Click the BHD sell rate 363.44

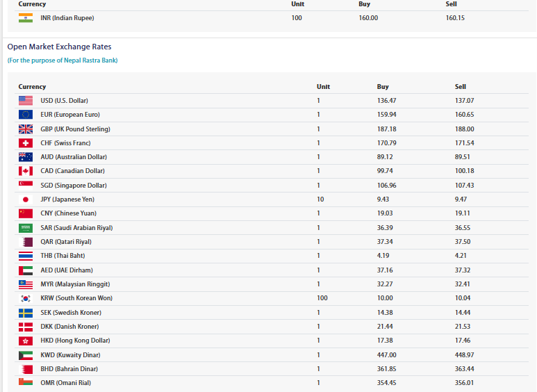click(x=464, y=369)
